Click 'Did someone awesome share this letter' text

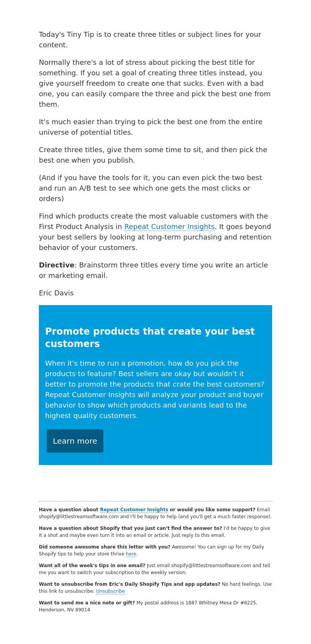click(105, 547)
